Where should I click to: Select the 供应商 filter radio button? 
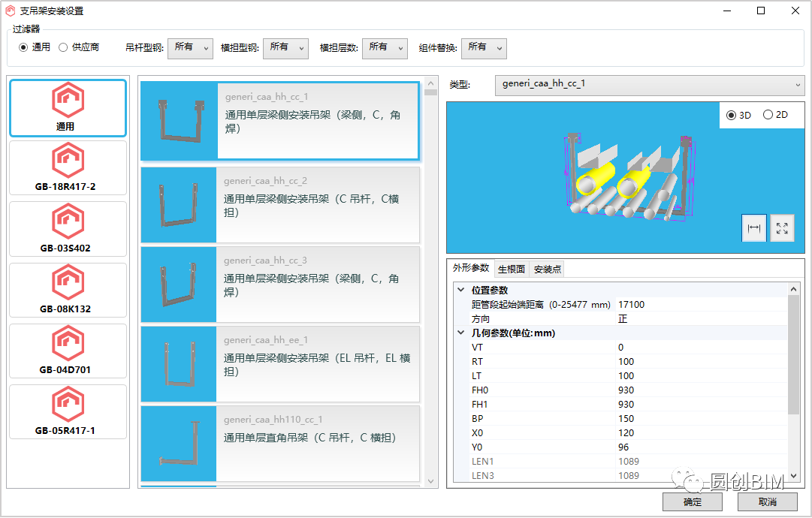click(x=63, y=47)
